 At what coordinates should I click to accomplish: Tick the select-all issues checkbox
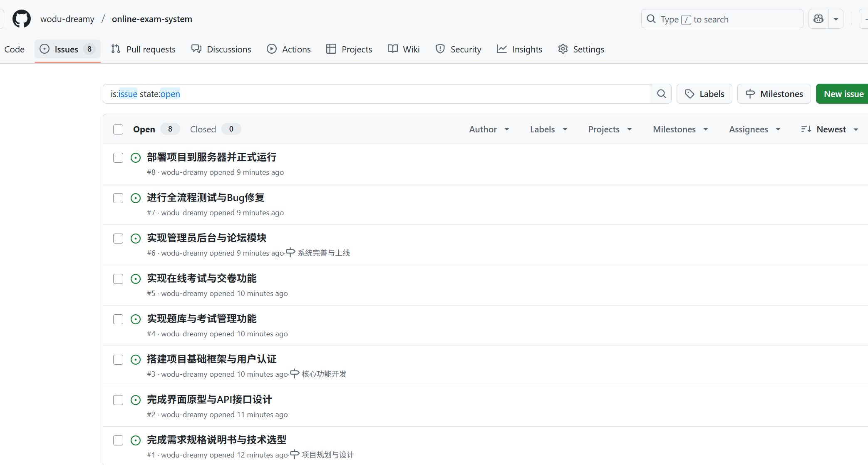[x=118, y=129]
